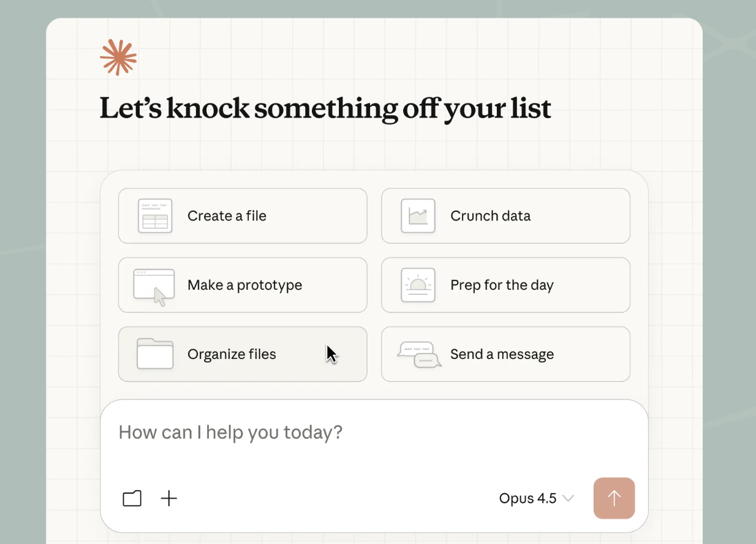Click the chart icon for Crunch data
This screenshot has width=756, height=544.
(418, 216)
